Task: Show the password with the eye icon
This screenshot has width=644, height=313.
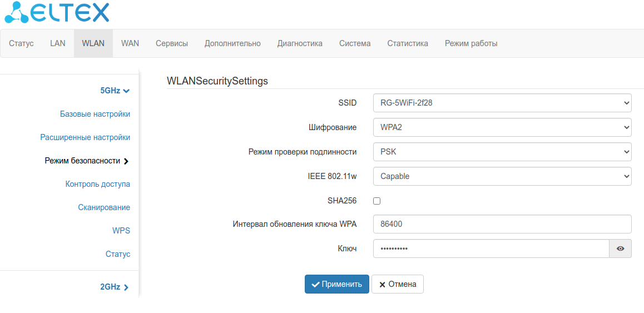Action: (620, 249)
